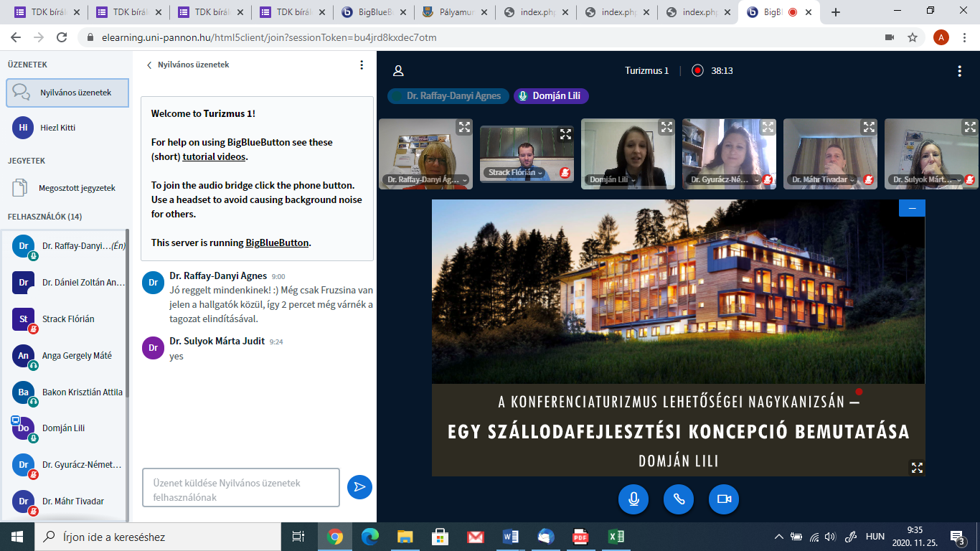Toggle the user list panel icon

[x=398, y=70]
